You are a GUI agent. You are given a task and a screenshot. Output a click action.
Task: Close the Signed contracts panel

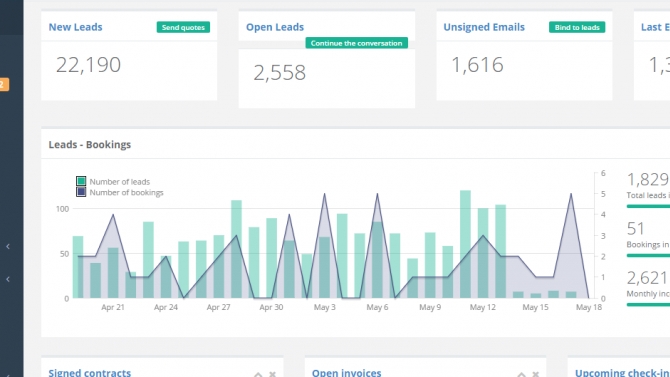pos(272,374)
